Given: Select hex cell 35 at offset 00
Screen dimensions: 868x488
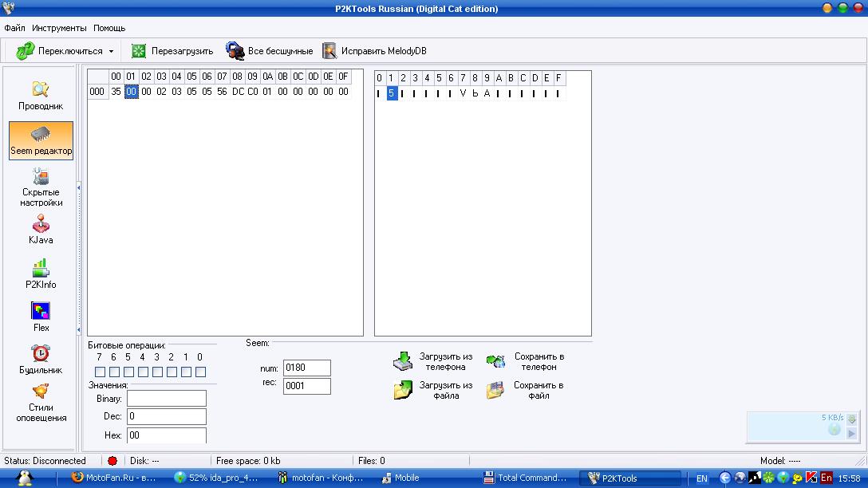Looking at the screenshot, I should tap(116, 92).
